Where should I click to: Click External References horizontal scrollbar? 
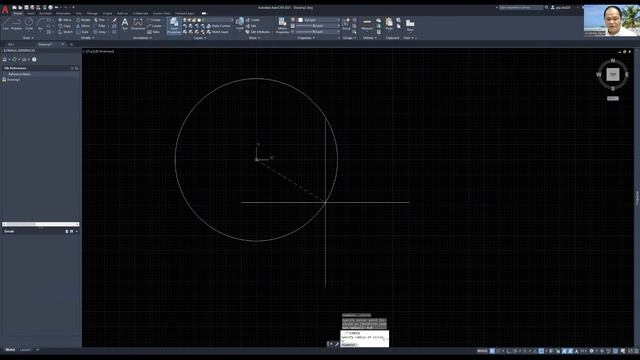[x=40, y=224]
